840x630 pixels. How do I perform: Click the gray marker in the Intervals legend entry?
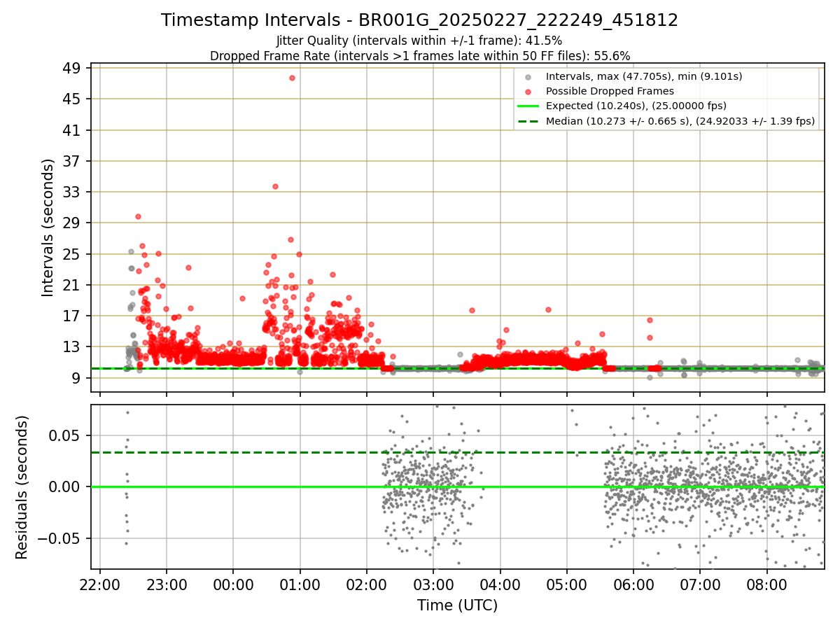(x=528, y=77)
